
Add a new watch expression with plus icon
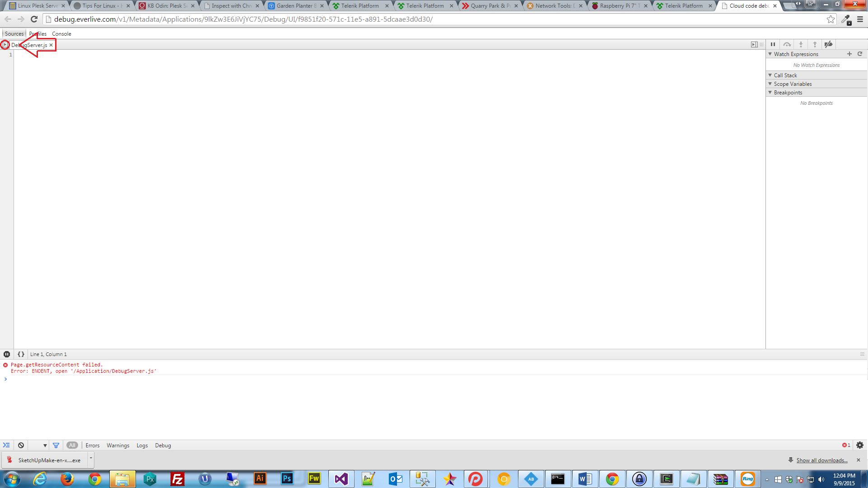(x=849, y=54)
